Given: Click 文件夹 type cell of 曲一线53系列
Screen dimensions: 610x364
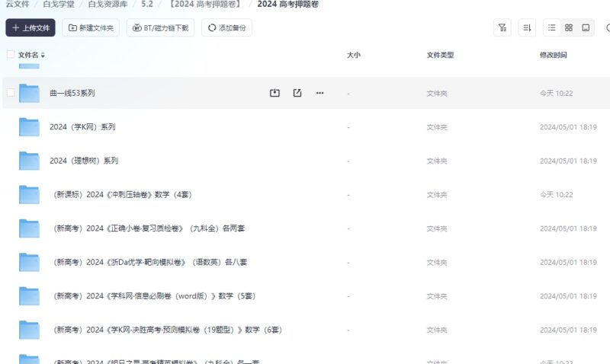Looking at the screenshot, I should pos(437,93).
